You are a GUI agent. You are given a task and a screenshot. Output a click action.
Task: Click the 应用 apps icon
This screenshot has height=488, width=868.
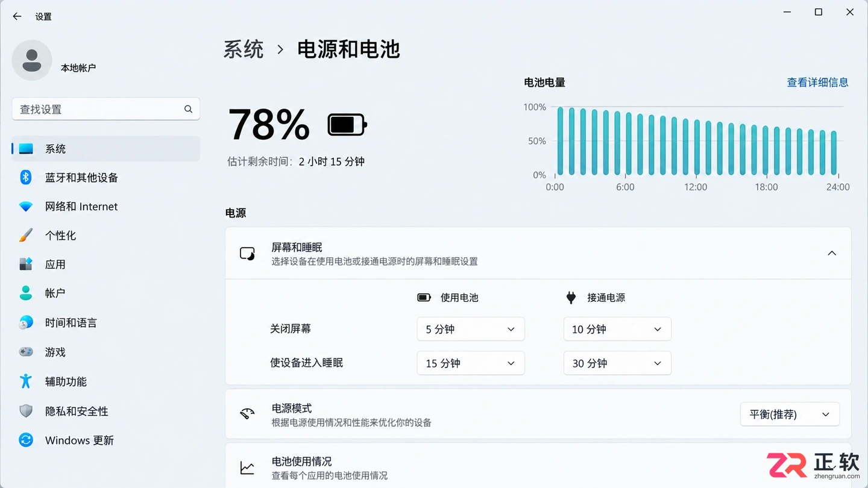point(26,264)
